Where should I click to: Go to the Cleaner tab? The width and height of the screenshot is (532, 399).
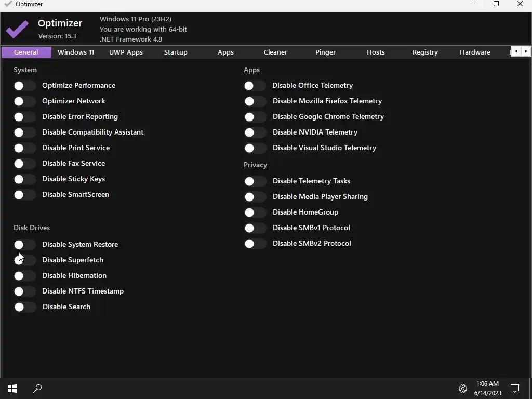pos(275,52)
